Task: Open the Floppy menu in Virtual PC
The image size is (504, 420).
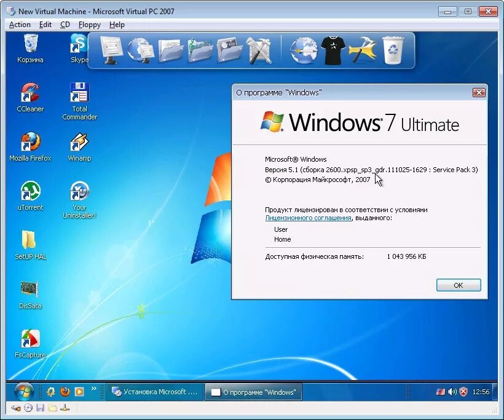Action: 89,25
